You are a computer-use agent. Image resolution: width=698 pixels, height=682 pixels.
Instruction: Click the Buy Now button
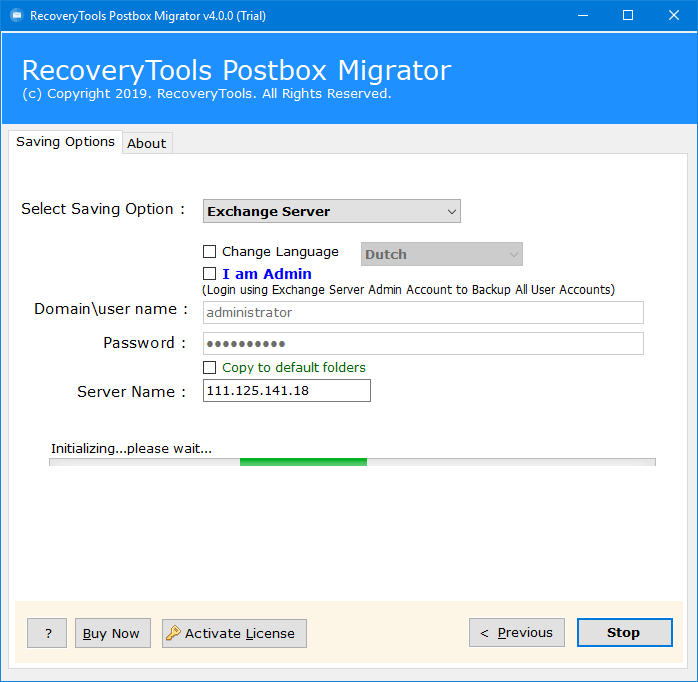113,633
